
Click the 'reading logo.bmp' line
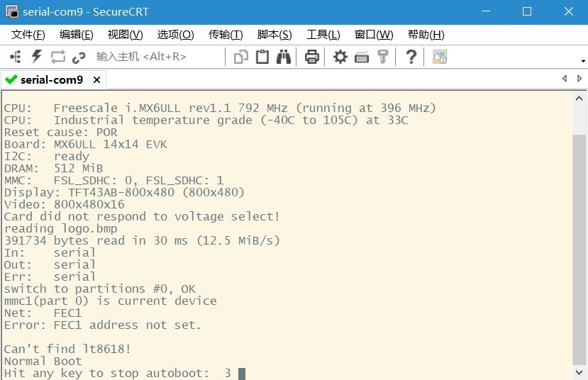60,228
